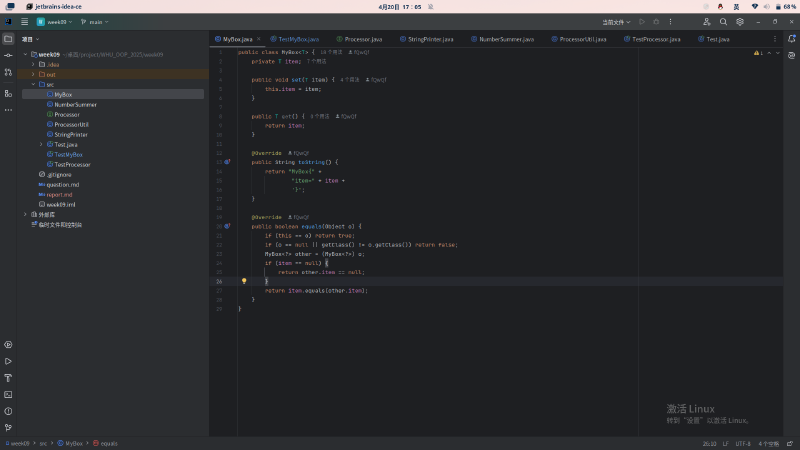Expand the out folder

tap(33, 74)
